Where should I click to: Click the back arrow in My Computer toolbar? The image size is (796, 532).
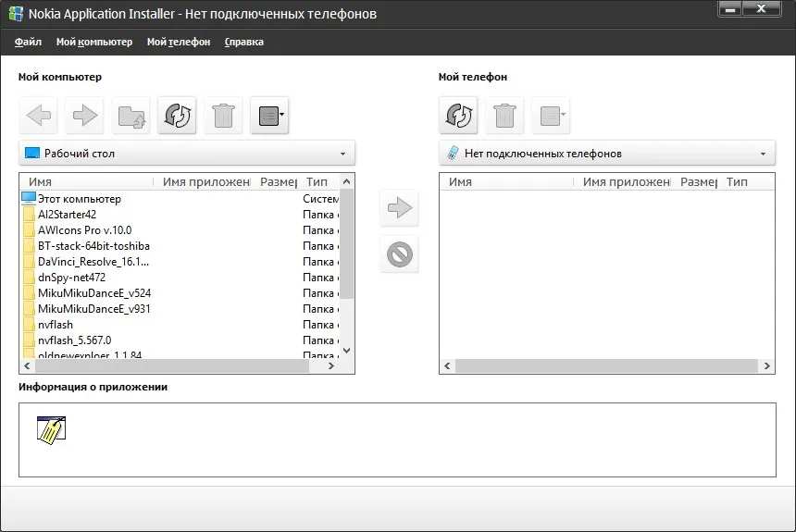[39, 116]
